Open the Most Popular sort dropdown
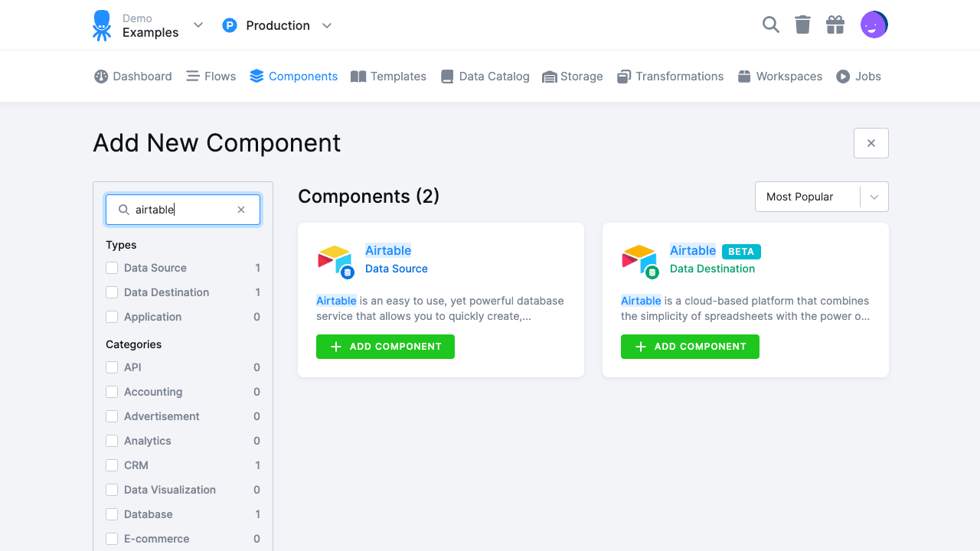The height and width of the screenshot is (551, 980). (x=821, y=197)
